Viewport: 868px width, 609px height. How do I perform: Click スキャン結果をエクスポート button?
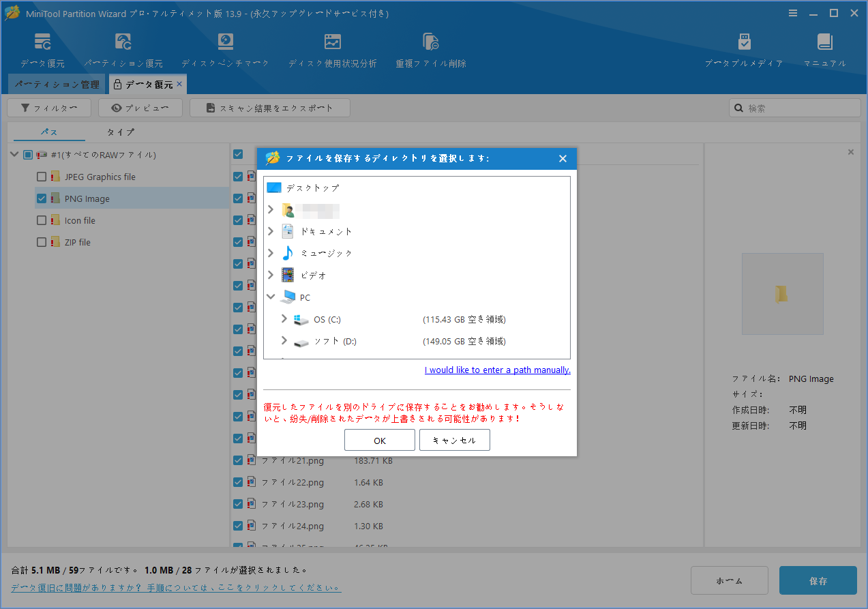270,108
